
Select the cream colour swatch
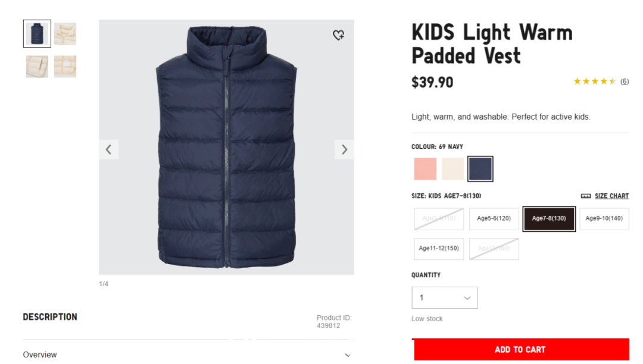coord(452,169)
